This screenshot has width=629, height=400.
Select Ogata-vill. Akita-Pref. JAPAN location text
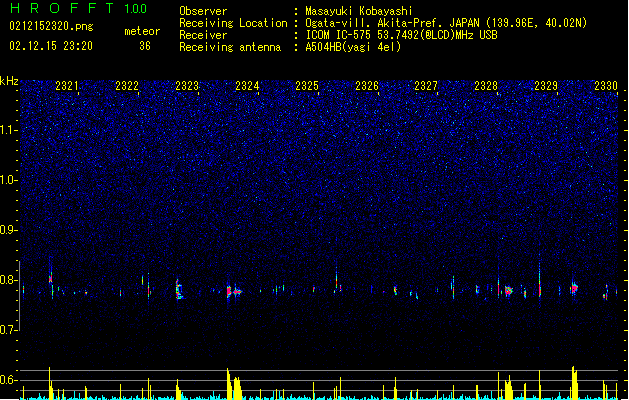(x=446, y=23)
